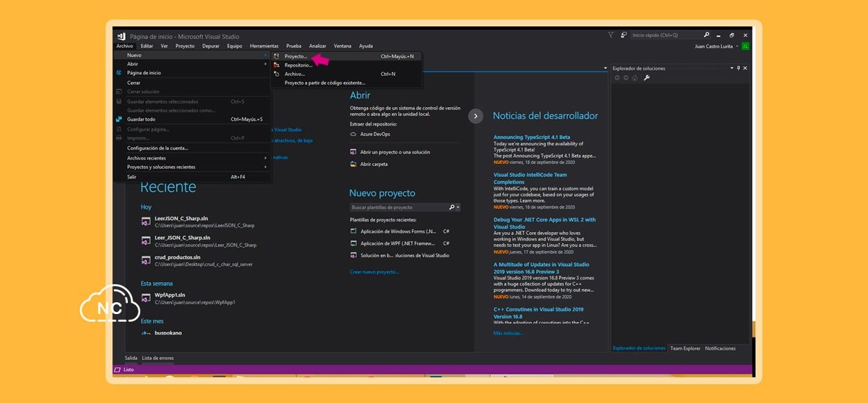Open the Ayuda menu

pyautogui.click(x=366, y=46)
